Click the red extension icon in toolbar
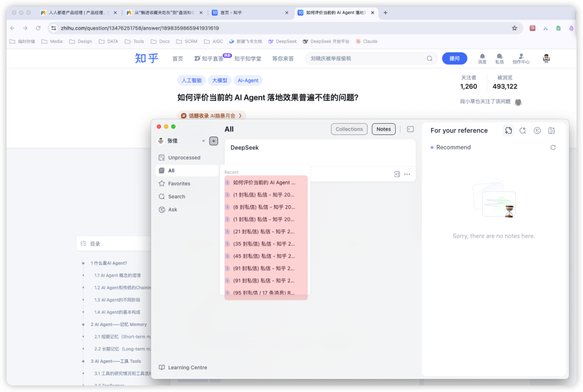Viewport: 583px width, 392px height. pos(532,28)
